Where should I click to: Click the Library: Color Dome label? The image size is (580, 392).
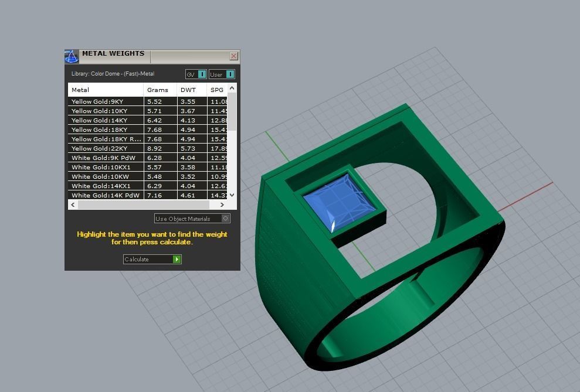point(113,73)
